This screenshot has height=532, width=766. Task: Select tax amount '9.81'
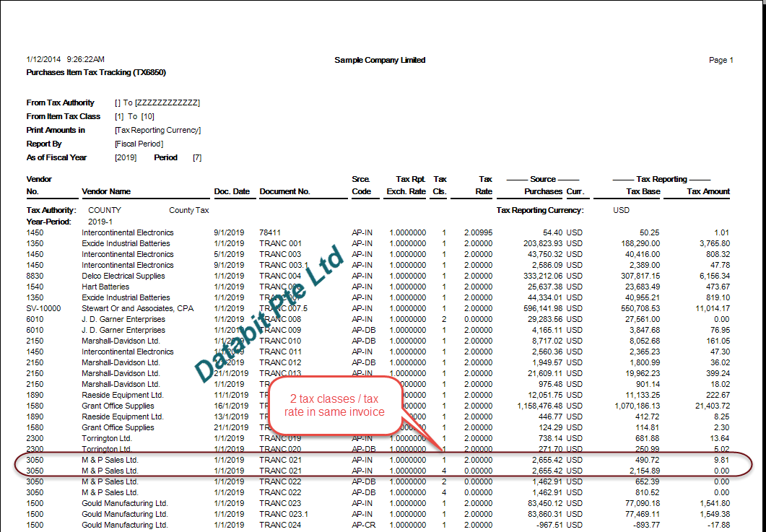722,460
